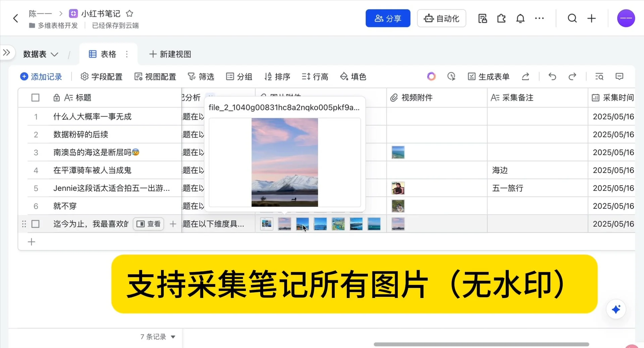
Task: Select the checkbox on row 7
Action: click(x=35, y=224)
